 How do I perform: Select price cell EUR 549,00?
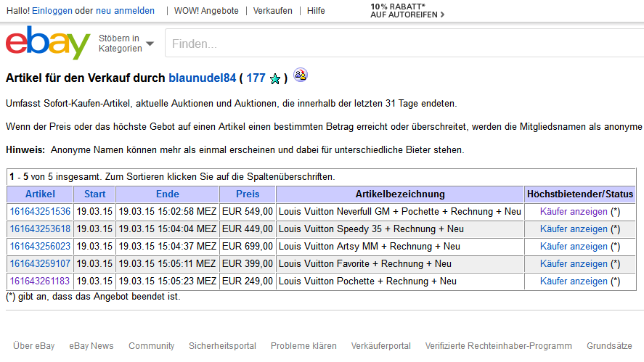(248, 212)
